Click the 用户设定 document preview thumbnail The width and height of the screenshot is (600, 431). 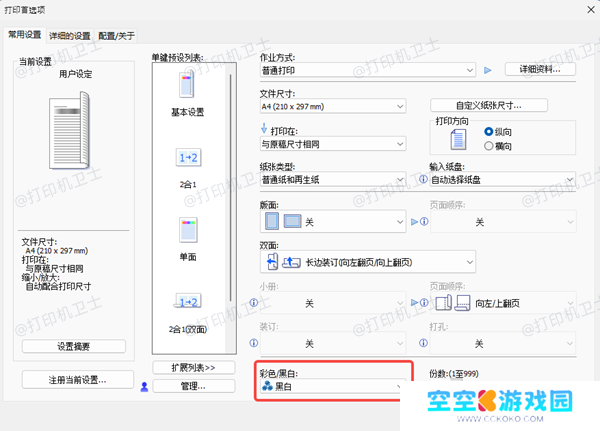pos(69,131)
